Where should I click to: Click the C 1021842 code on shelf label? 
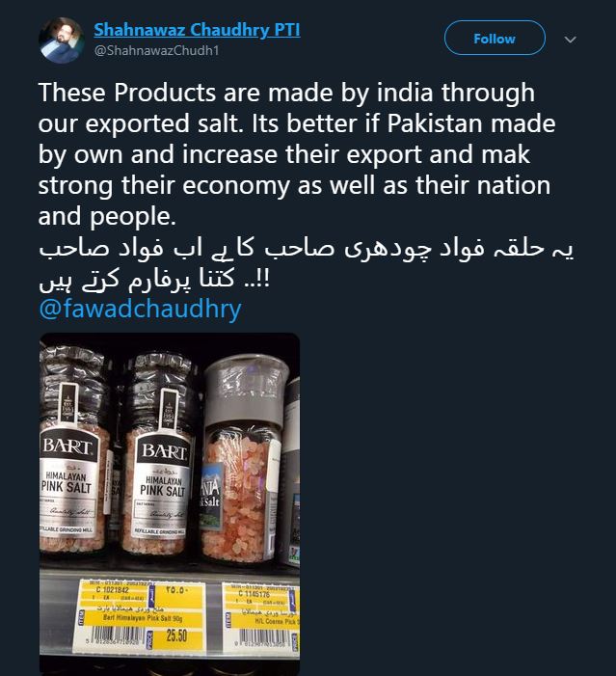point(112,590)
